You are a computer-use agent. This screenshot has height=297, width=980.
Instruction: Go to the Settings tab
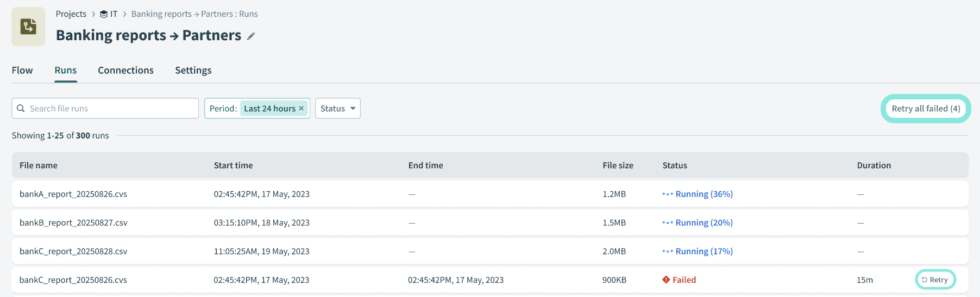[193, 71]
